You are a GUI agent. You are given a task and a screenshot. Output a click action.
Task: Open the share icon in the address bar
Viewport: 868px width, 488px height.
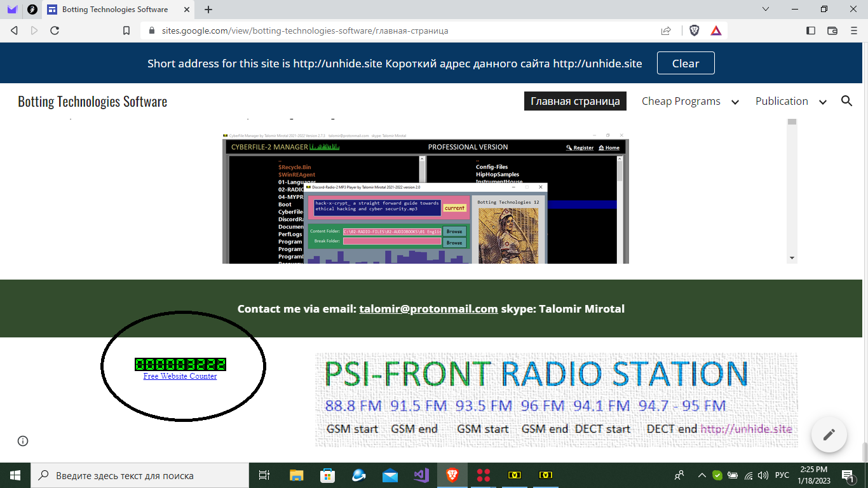coord(666,30)
